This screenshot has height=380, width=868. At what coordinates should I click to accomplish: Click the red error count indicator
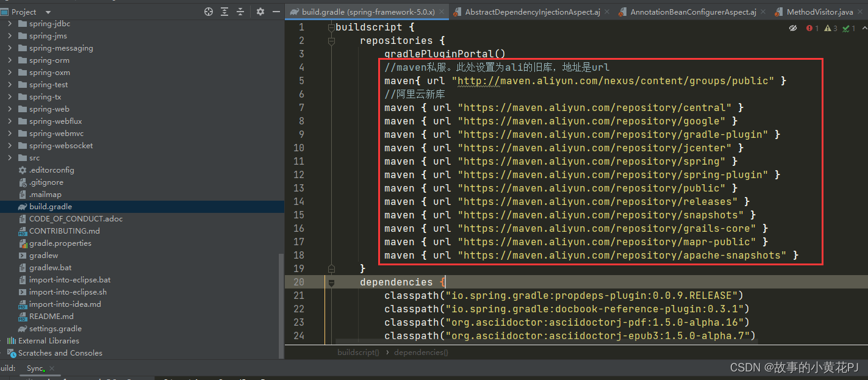[812, 28]
